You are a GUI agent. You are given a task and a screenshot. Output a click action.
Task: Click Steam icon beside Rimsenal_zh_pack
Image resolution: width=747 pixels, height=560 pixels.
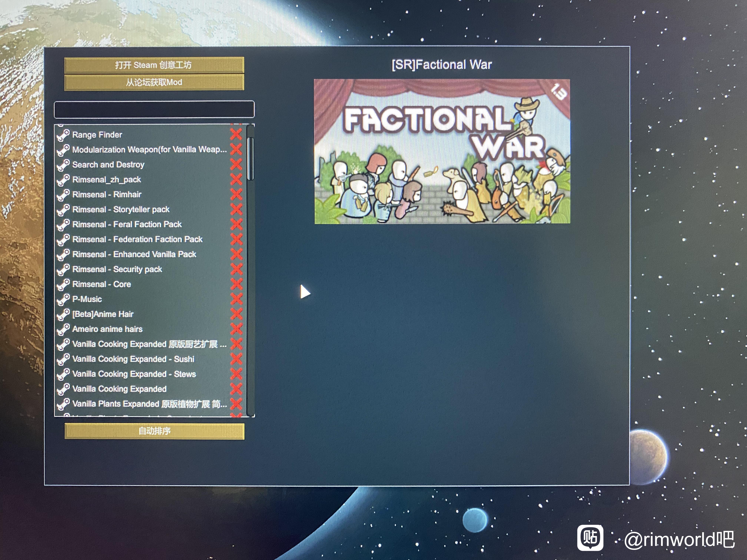point(63,180)
